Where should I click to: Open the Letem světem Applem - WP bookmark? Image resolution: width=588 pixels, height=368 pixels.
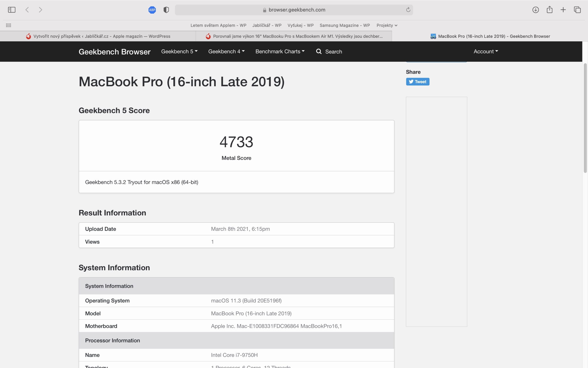pos(218,25)
